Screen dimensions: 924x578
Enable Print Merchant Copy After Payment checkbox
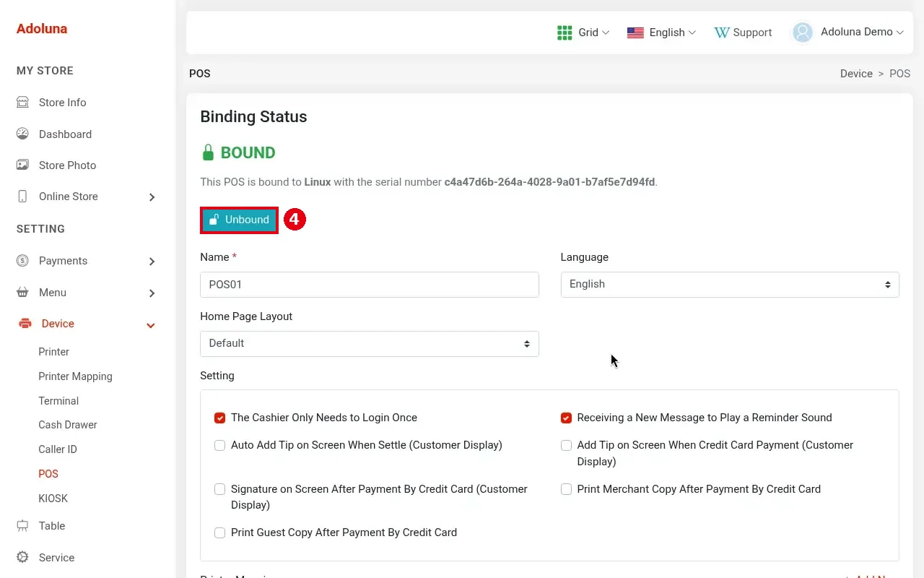tap(566, 489)
